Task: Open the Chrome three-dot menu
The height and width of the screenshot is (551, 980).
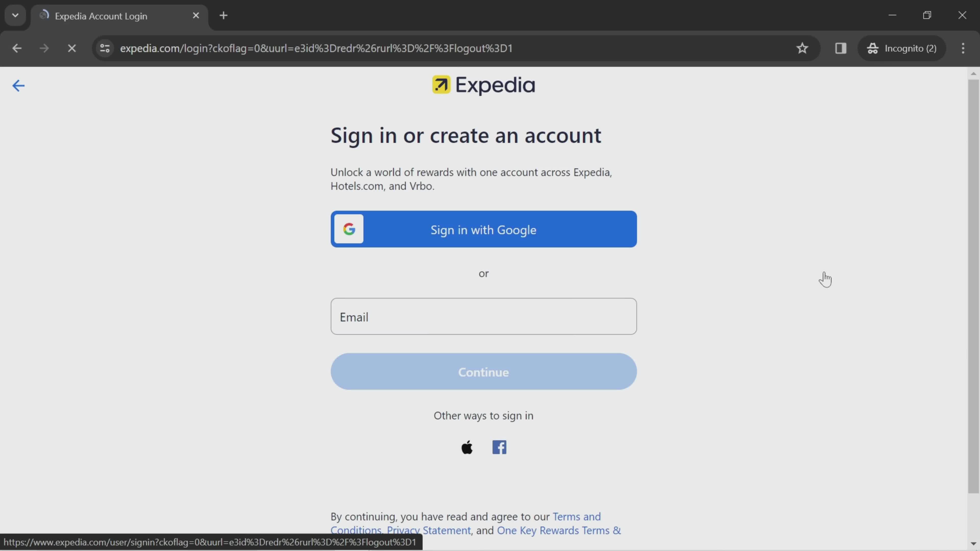Action: (x=963, y=48)
